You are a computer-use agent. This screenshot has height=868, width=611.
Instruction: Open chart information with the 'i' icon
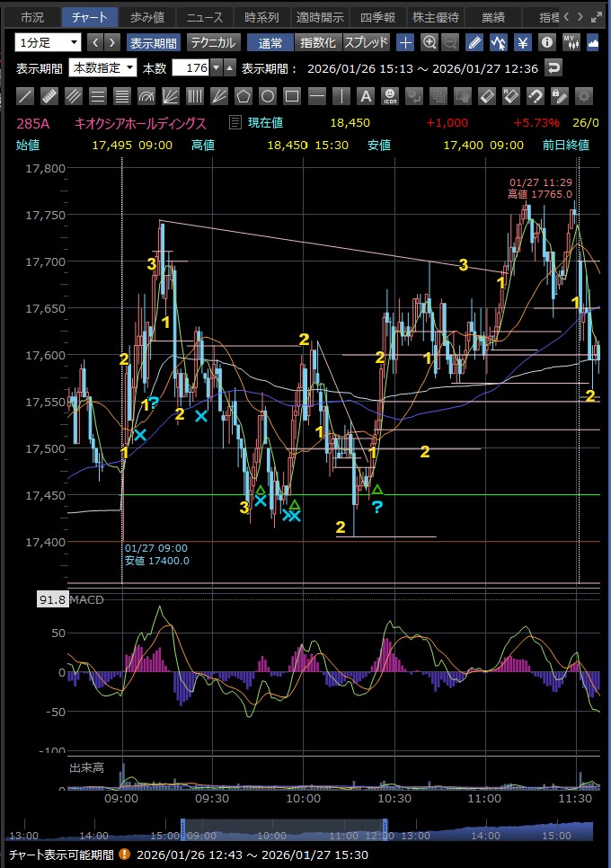546,42
